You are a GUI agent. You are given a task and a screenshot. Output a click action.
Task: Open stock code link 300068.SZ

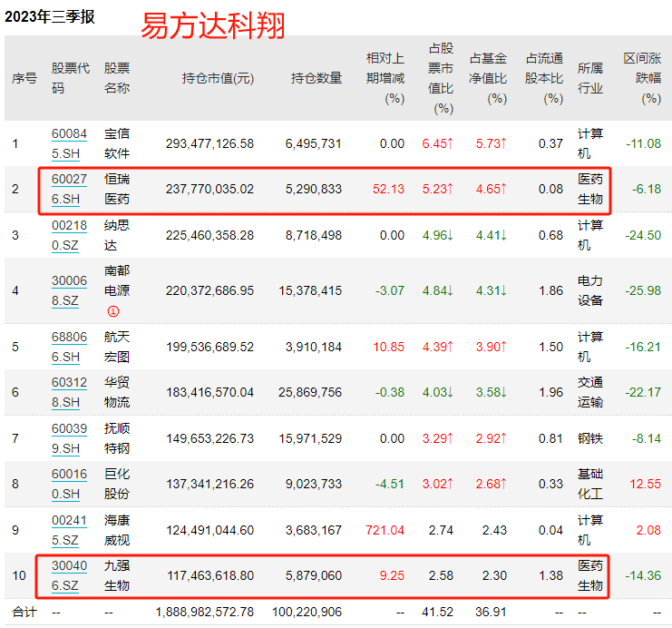pos(69,290)
